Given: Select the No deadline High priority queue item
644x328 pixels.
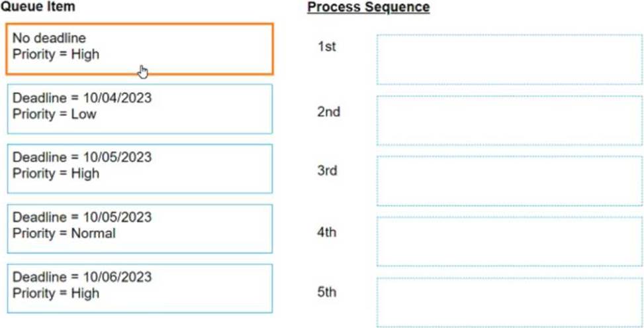Looking at the screenshot, I should pos(140,49).
